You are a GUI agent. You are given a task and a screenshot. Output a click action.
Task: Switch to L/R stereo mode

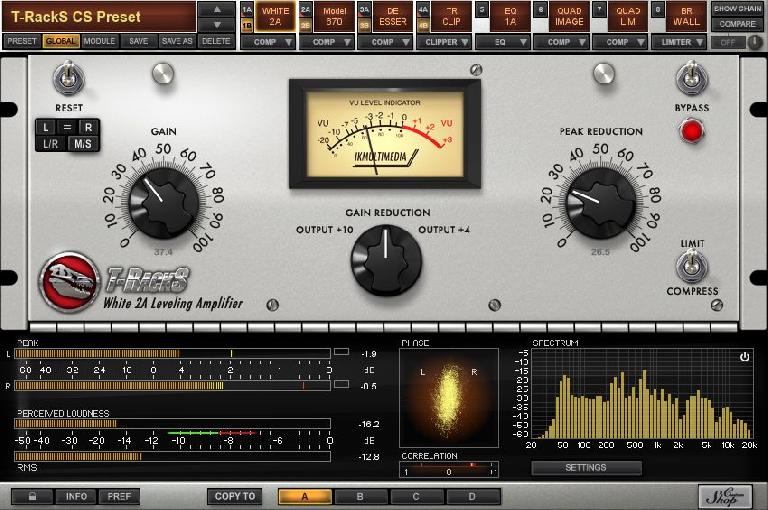50,144
